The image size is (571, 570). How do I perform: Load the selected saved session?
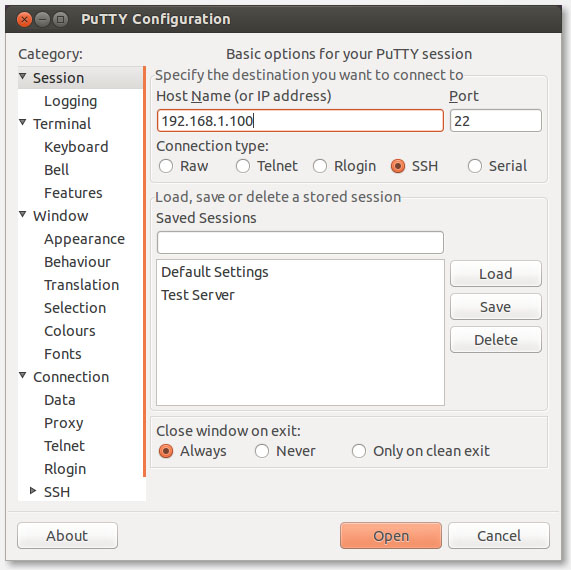496,274
